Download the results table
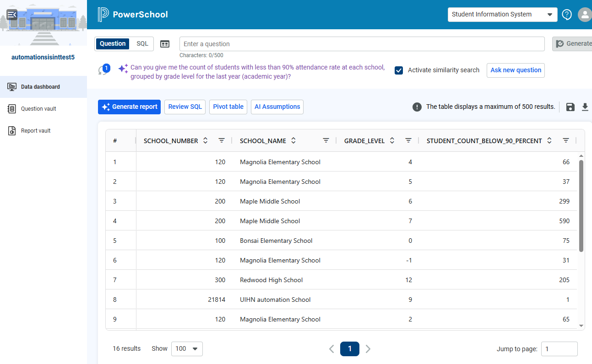The height and width of the screenshot is (364, 592). click(x=585, y=107)
